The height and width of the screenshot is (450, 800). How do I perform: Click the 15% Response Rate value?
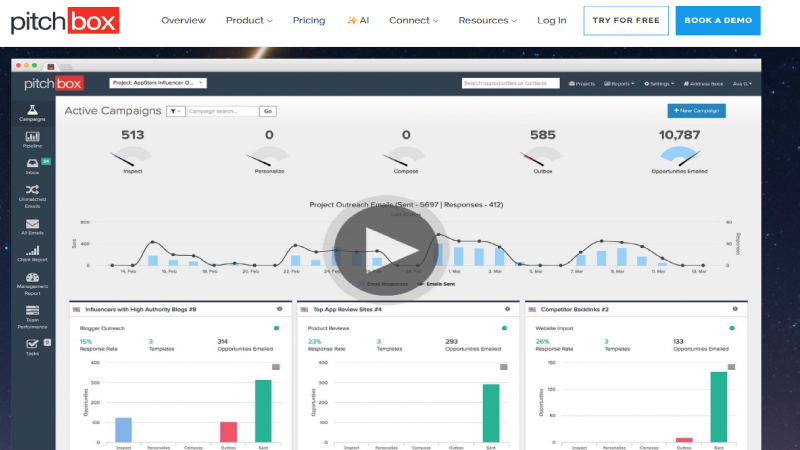click(86, 341)
